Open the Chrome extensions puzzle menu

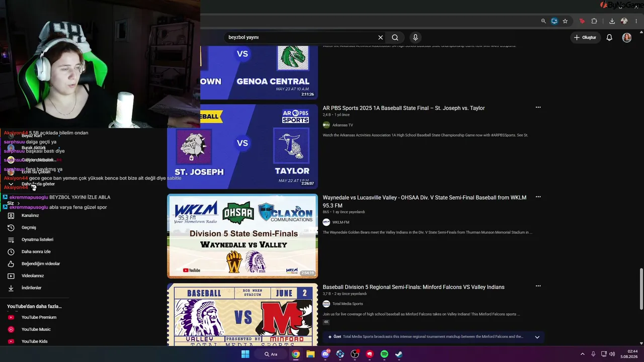(x=594, y=21)
